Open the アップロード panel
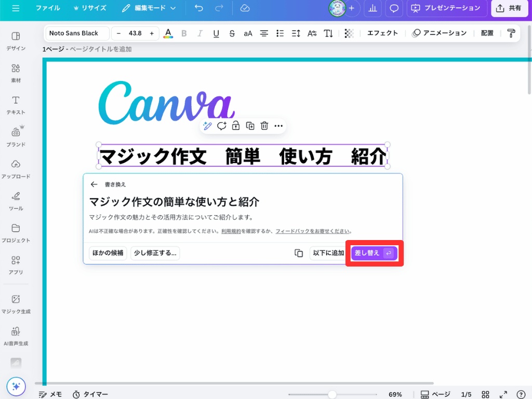 pyautogui.click(x=16, y=169)
